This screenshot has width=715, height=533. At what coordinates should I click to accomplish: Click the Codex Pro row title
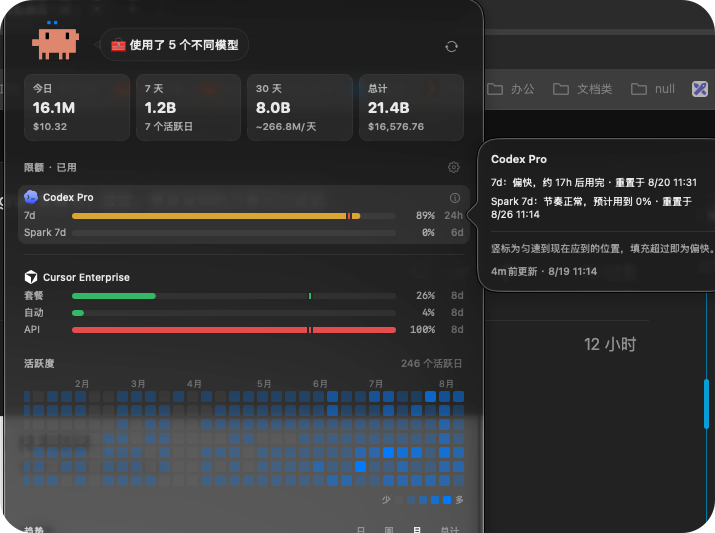pyautogui.click(x=68, y=197)
